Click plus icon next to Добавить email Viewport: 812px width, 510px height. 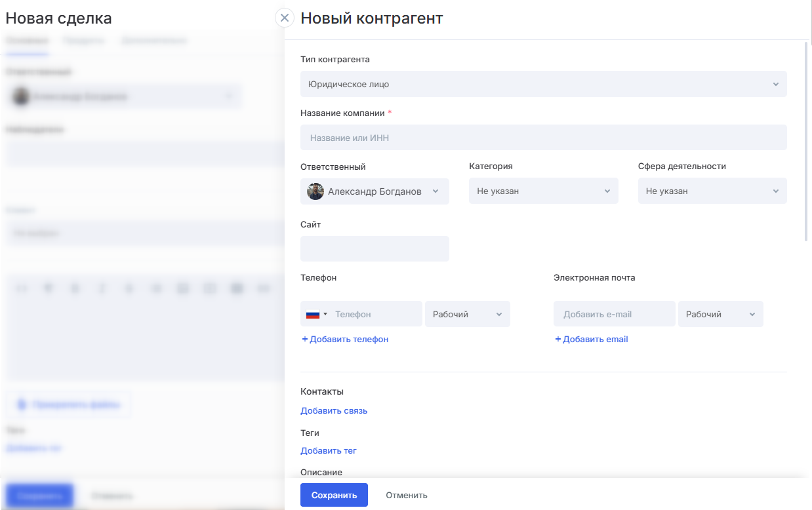[558, 340]
